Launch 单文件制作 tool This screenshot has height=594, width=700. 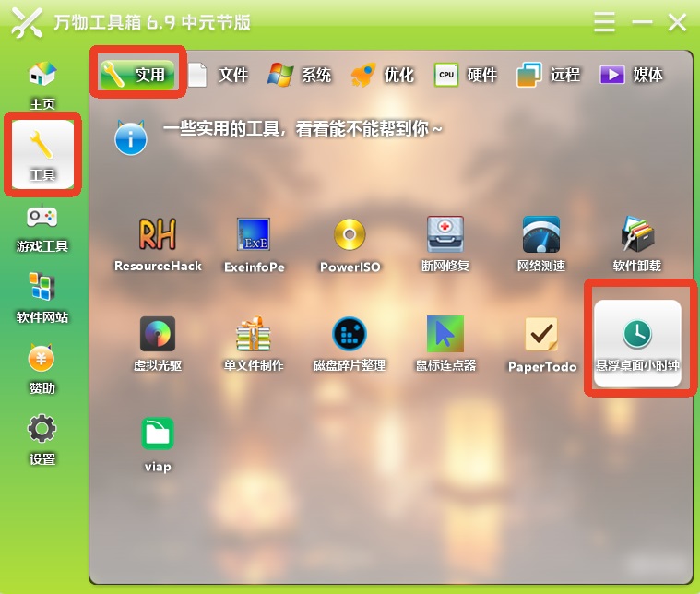[x=254, y=344]
